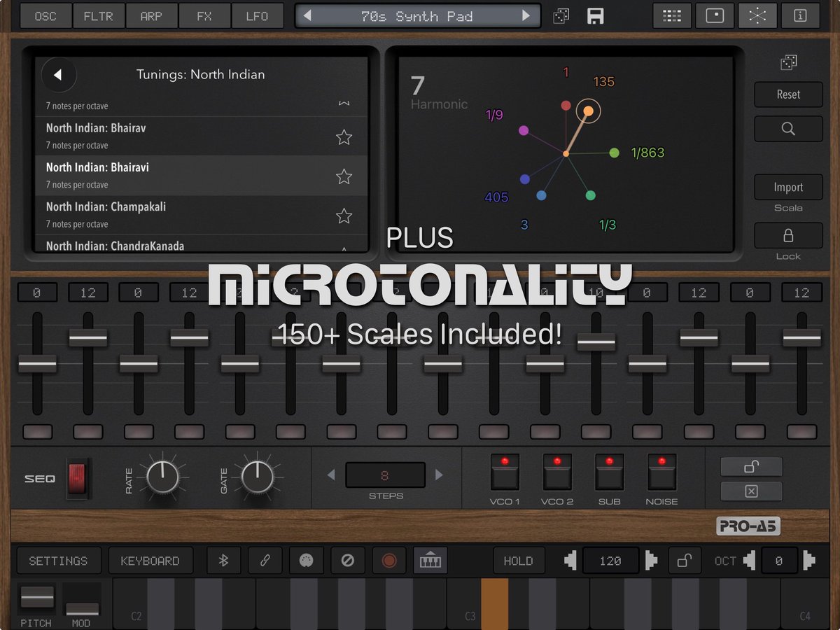840x630 pixels.
Task: Select the green 1/863 harmonic node
Action: pyautogui.click(x=614, y=153)
